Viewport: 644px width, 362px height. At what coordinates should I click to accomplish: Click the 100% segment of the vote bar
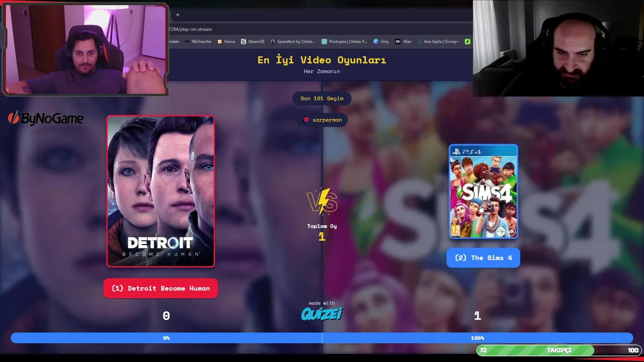click(477, 338)
